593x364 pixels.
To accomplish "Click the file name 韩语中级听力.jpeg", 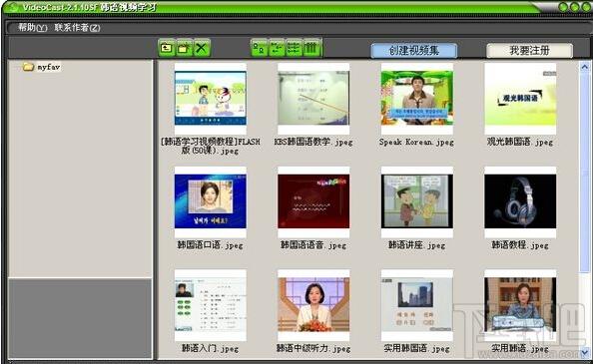I will pyautogui.click(x=313, y=348).
